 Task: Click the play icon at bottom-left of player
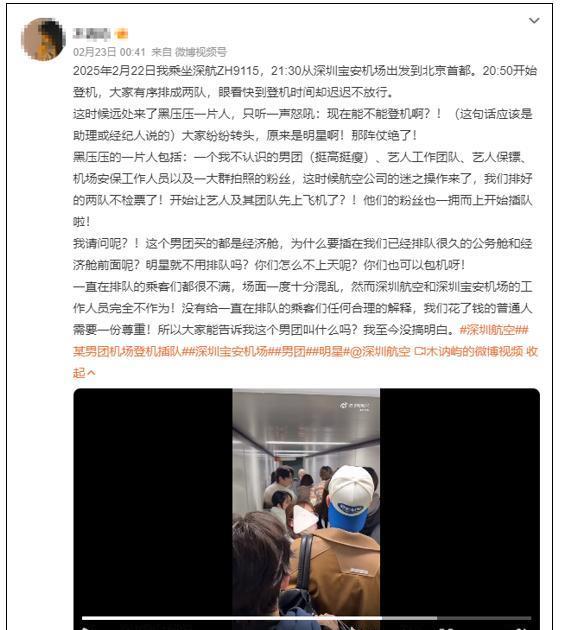coord(85,628)
